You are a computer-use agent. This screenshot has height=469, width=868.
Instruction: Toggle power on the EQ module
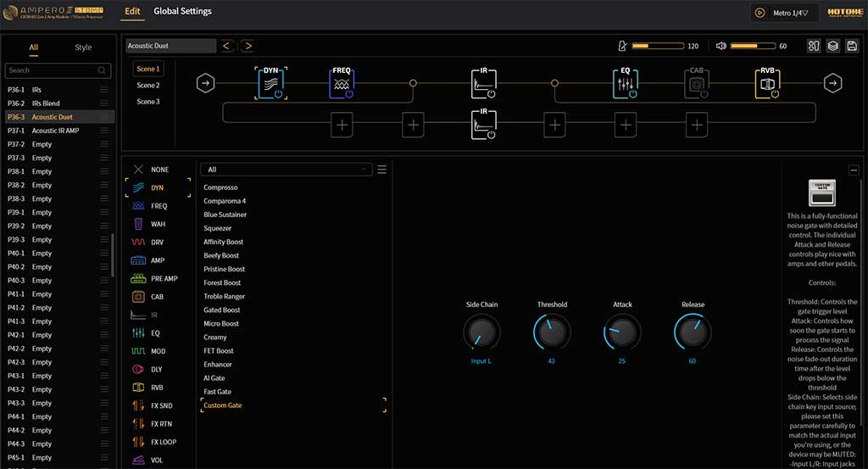point(632,94)
